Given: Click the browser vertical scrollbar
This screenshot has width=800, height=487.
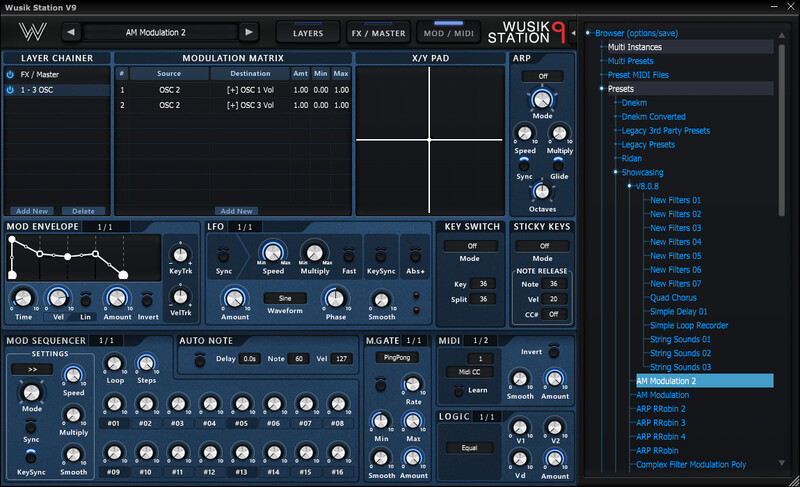Looking at the screenshot, I should point(782,130).
